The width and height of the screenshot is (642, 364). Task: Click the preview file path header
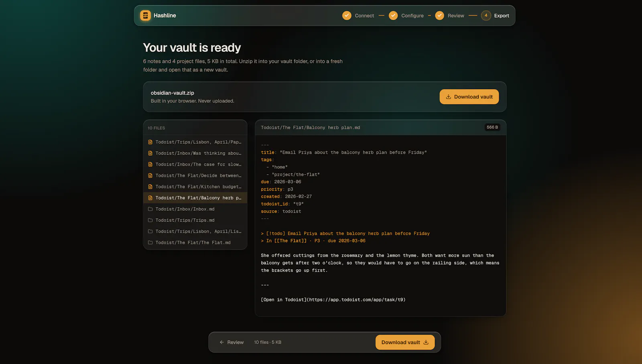(310, 128)
